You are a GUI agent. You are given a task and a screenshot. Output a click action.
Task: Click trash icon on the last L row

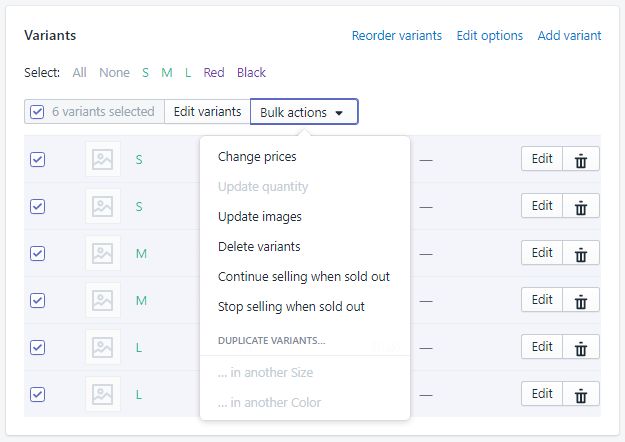click(581, 394)
